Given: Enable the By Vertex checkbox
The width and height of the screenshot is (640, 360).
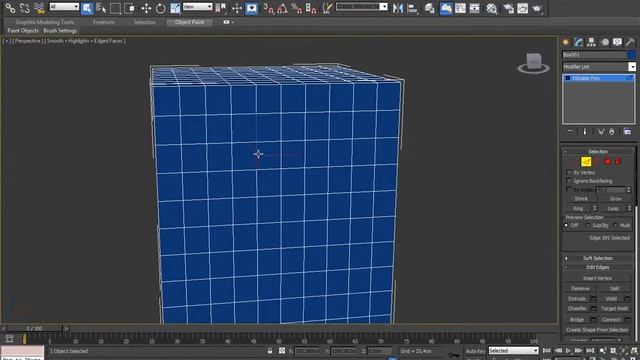Looking at the screenshot, I should [569, 172].
